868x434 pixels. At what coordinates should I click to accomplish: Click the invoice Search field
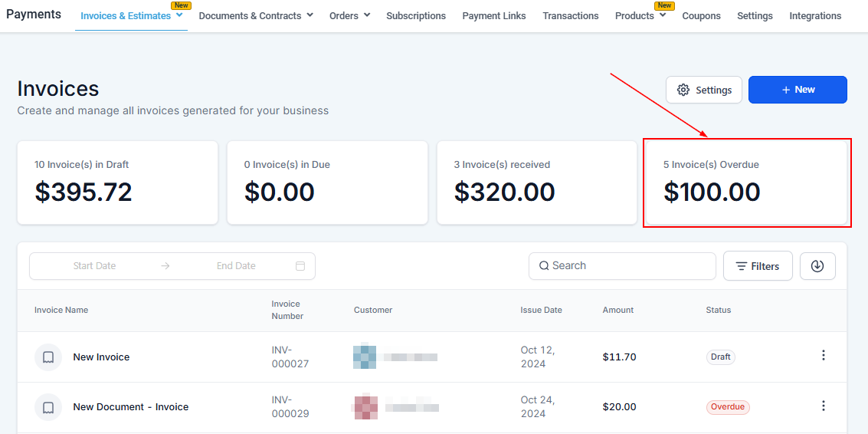pos(622,266)
